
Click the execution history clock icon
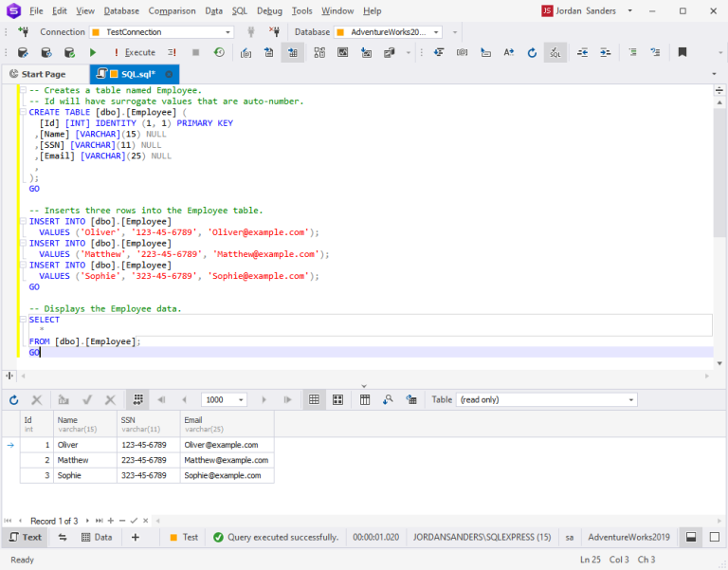[x=219, y=52]
